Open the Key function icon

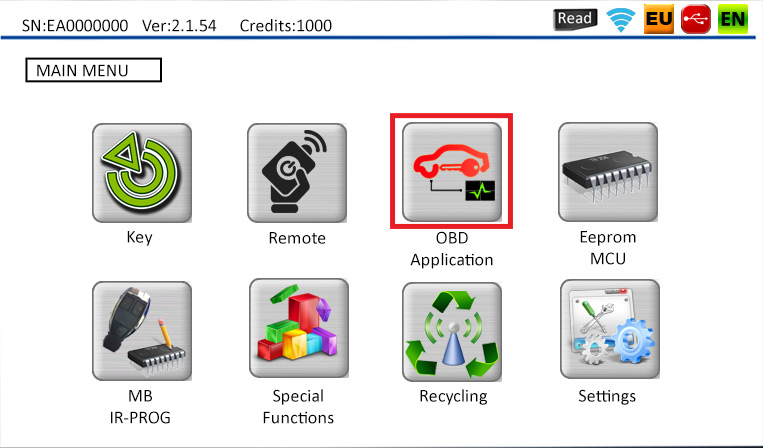click(142, 173)
